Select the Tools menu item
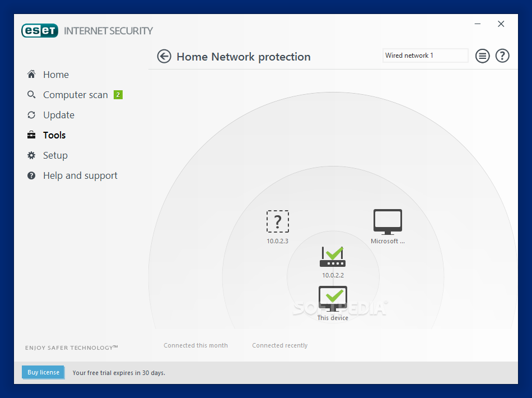The width and height of the screenshot is (532, 398). (54, 135)
